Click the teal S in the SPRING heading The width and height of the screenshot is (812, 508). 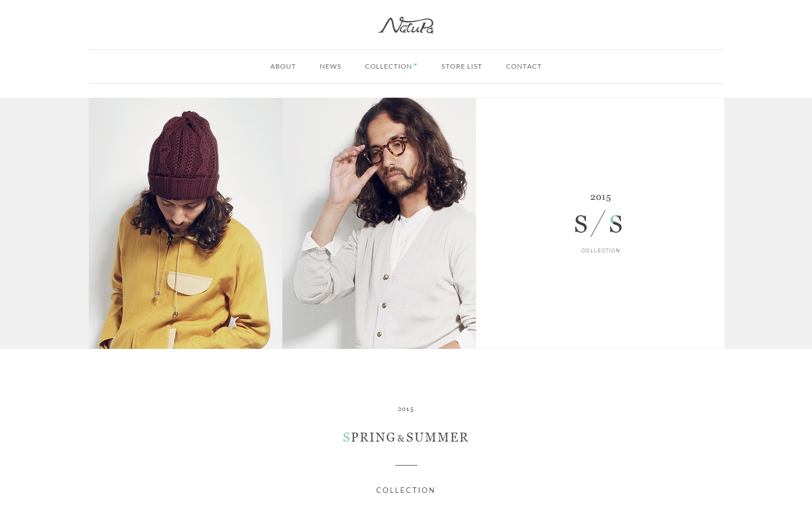(347, 438)
